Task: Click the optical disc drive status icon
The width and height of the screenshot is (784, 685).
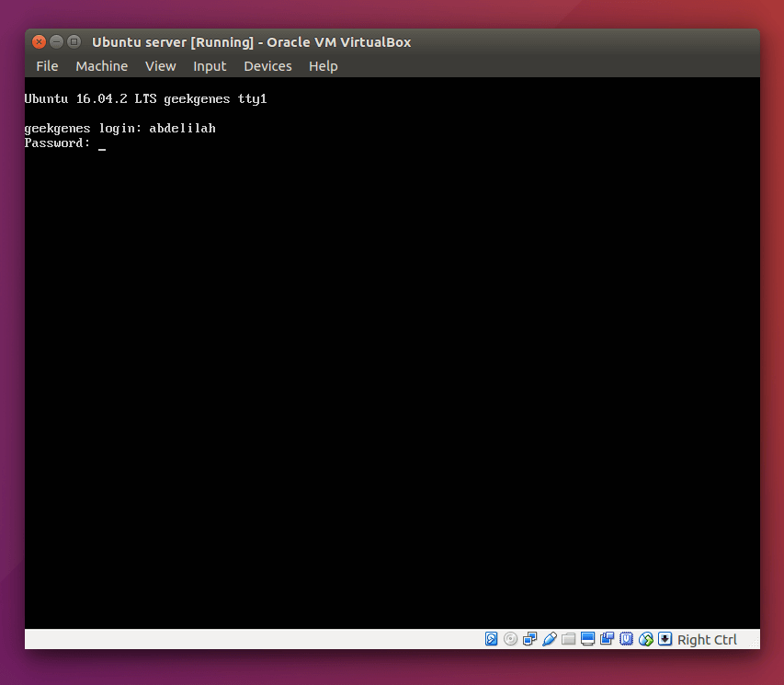Action: (x=510, y=639)
